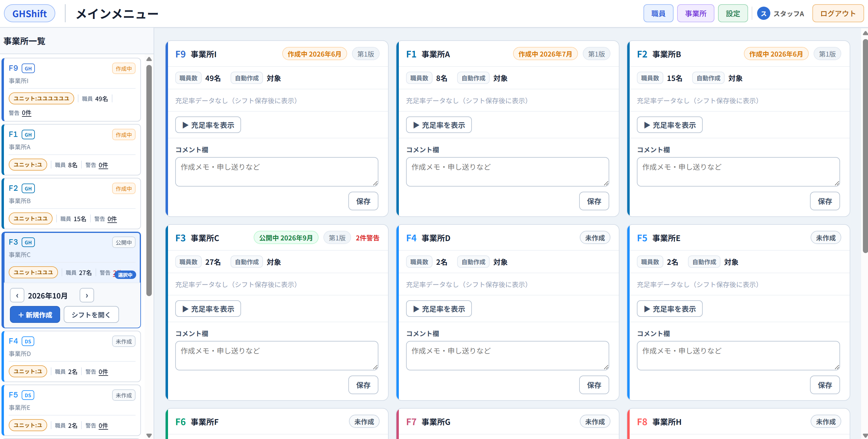This screenshot has width=868, height=439.
Task: Advance to the month after 2026年10月
Action: pyautogui.click(x=87, y=295)
